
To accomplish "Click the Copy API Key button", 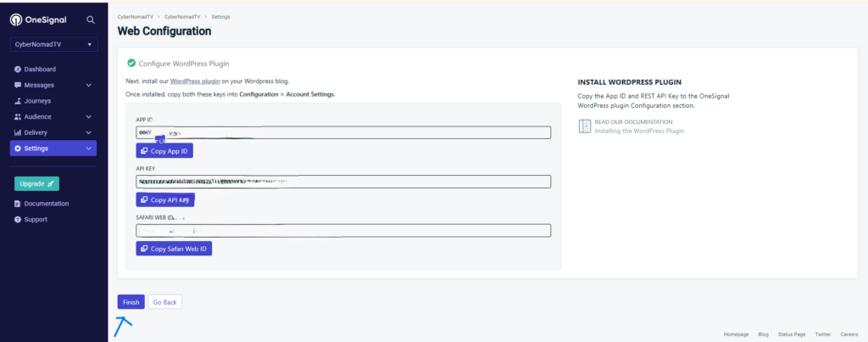I will tap(165, 200).
